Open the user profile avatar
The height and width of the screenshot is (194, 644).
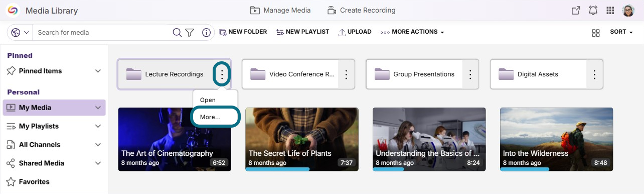pos(628,11)
